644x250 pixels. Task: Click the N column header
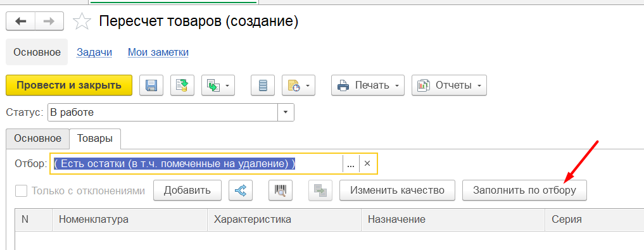tap(34, 220)
